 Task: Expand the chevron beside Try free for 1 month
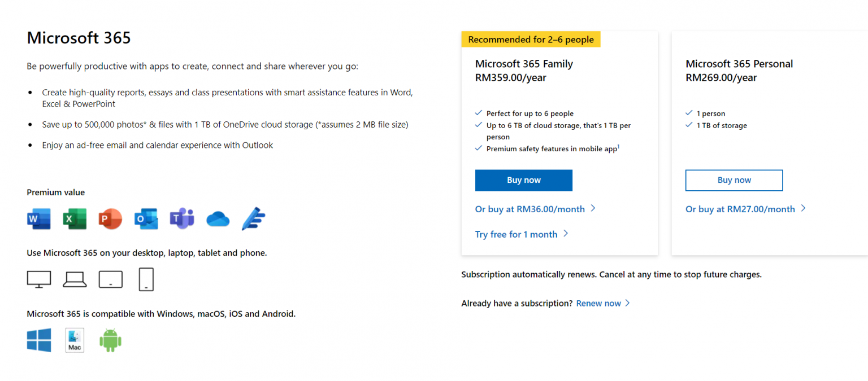click(x=566, y=234)
